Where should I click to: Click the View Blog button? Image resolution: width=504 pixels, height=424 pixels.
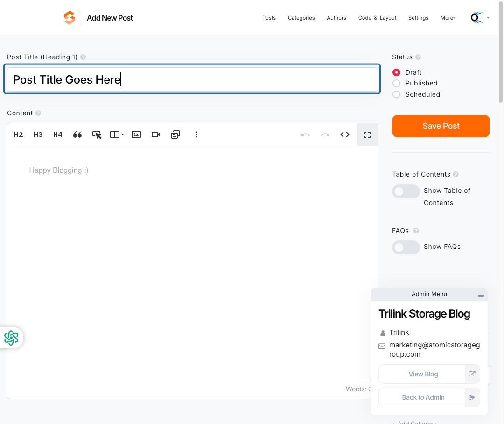(429, 374)
